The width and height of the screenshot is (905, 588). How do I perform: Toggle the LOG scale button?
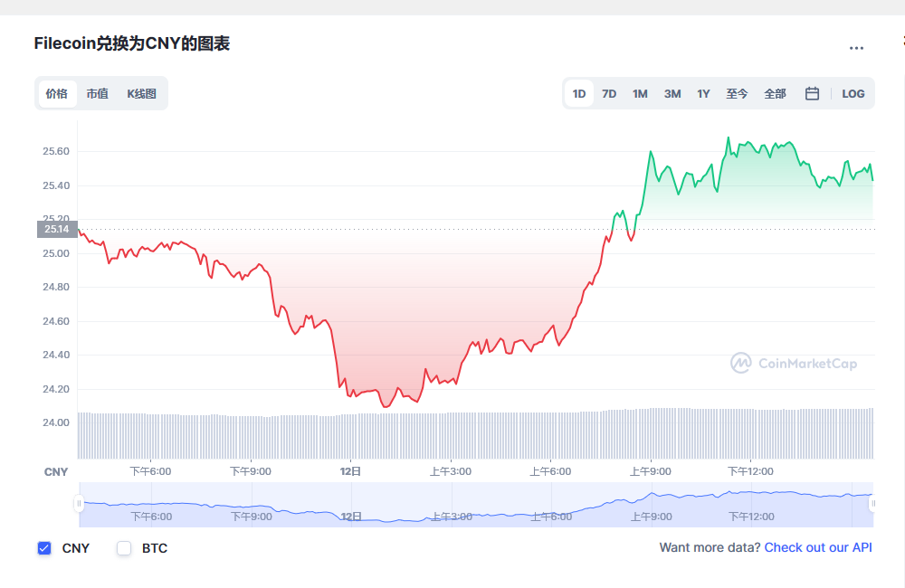pos(853,93)
